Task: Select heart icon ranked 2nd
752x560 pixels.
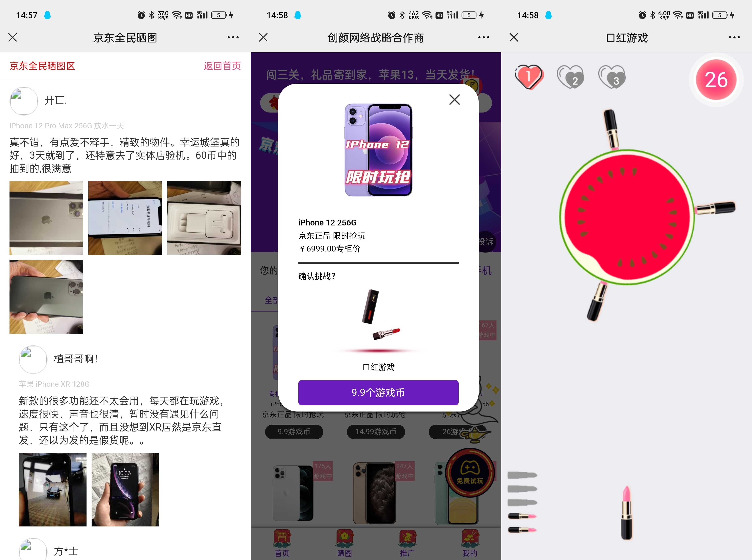Action: [x=570, y=77]
